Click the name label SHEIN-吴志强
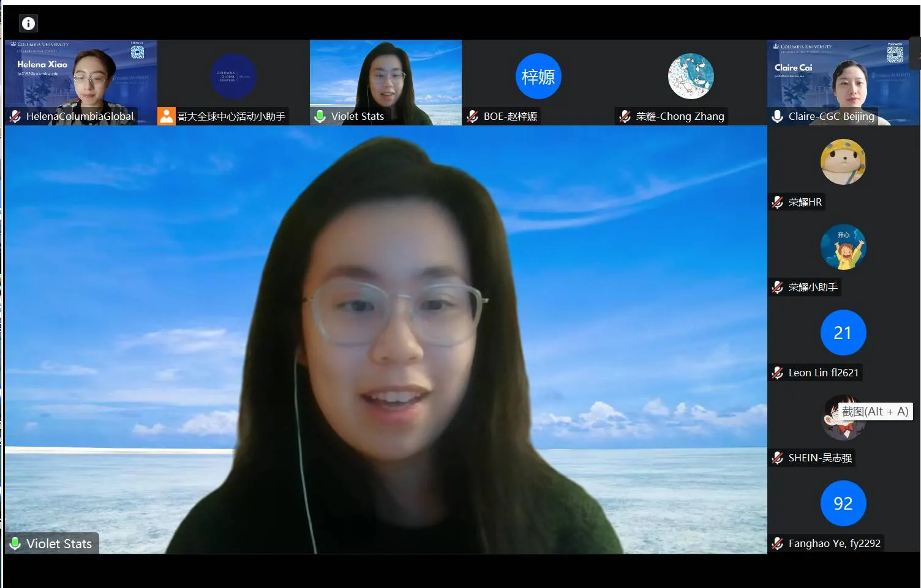The height and width of the screenshot is (588, 921). click(820, 458)
